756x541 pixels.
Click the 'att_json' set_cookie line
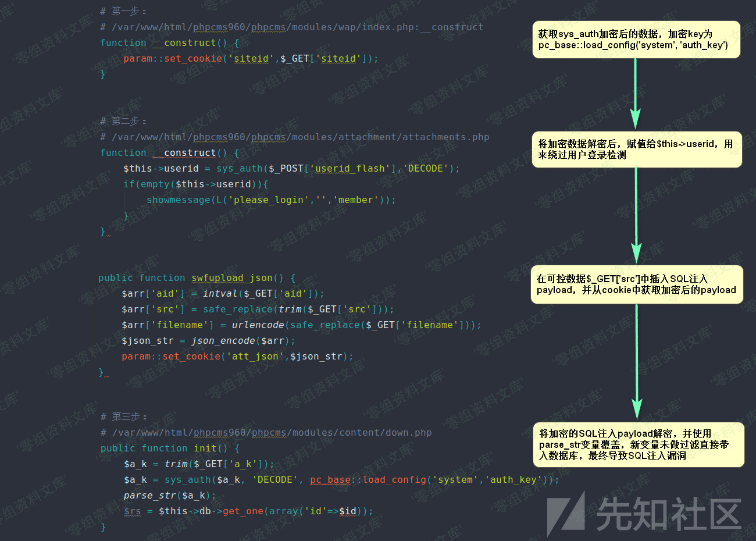(x=237, y=357)
